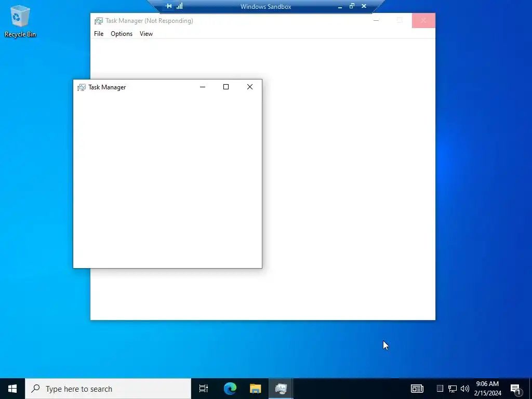Screen dimensions: 532x399
Task: Open the notification center icon
Action: 516,389
